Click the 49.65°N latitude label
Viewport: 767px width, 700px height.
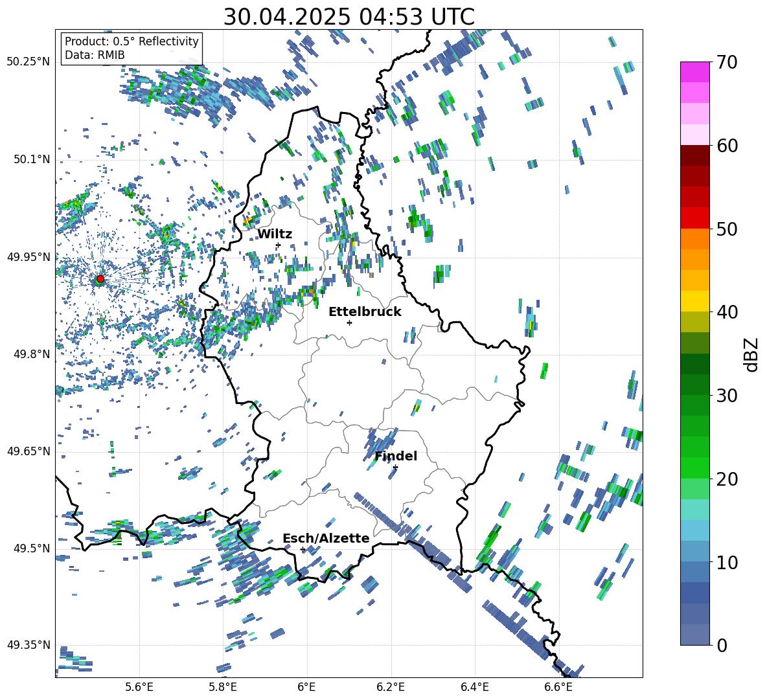pos(29,451)
